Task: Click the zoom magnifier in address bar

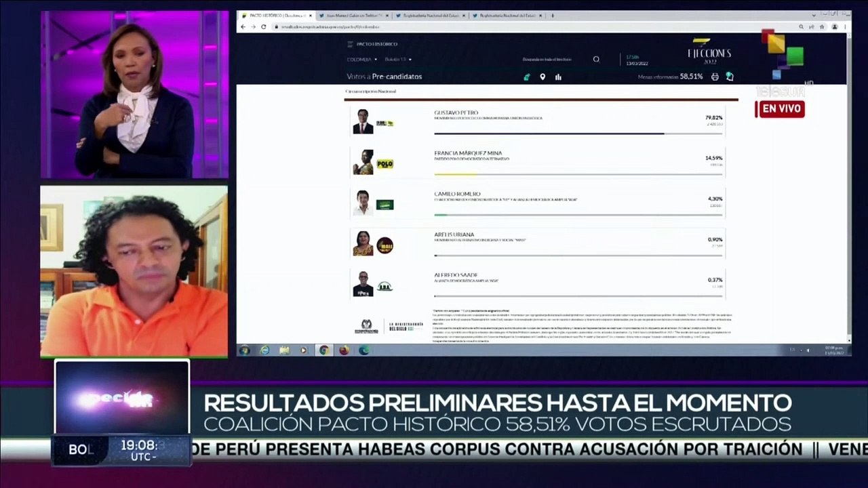Action: pos(801,26)
